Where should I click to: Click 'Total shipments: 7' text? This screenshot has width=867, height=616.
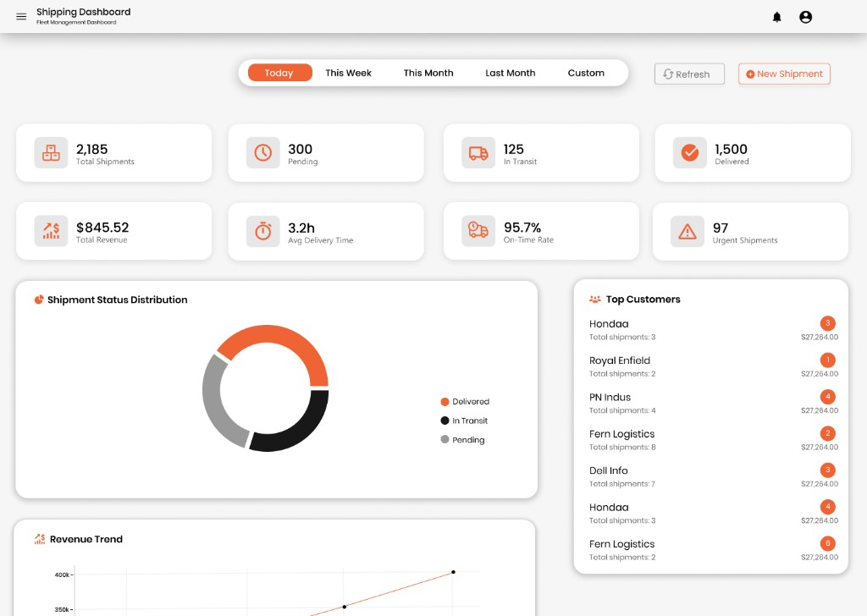click(622, 484)
